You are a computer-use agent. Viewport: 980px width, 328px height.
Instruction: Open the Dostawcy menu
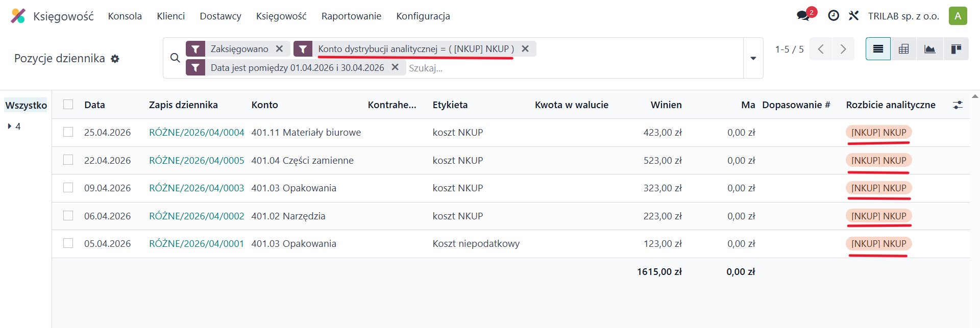click(x=220, y=16)
